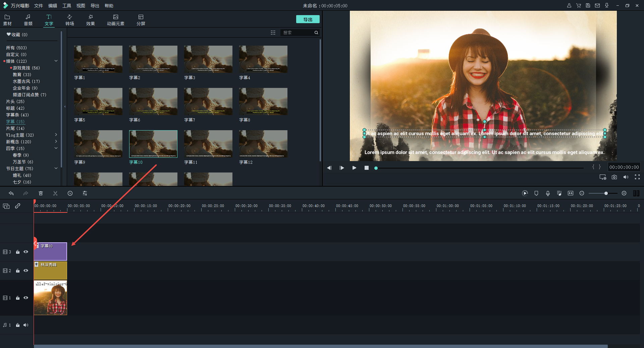Select 字幕条 (43) category
This screenshot has height=348, width=644.
point(17,115)
